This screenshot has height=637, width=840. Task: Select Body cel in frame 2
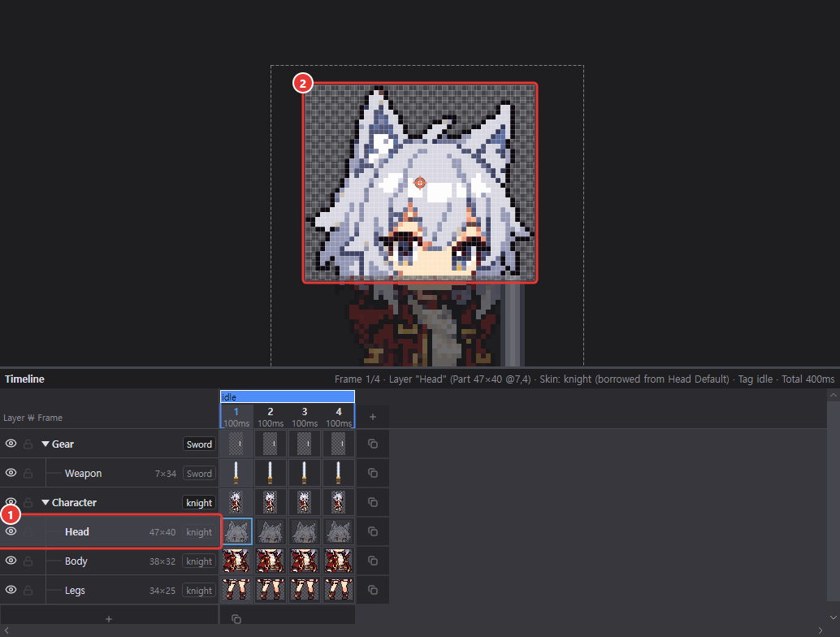(271, 561)
